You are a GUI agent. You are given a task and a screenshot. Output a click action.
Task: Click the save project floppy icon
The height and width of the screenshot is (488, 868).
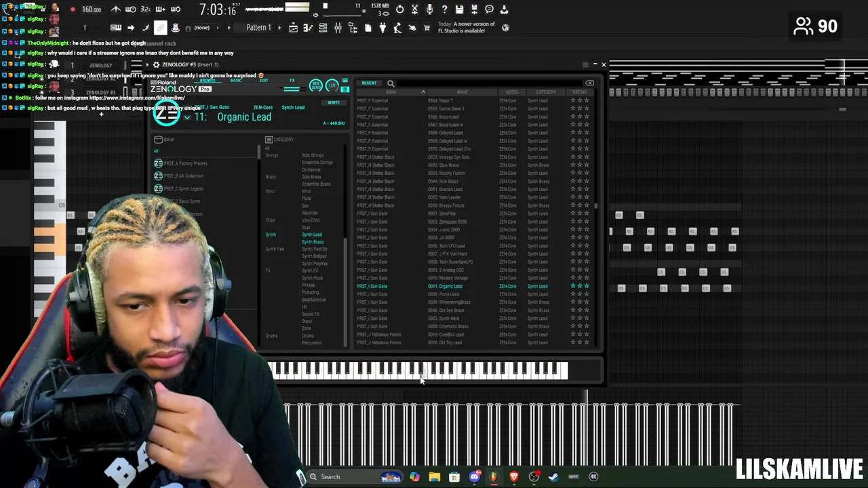tap(459, 9)
